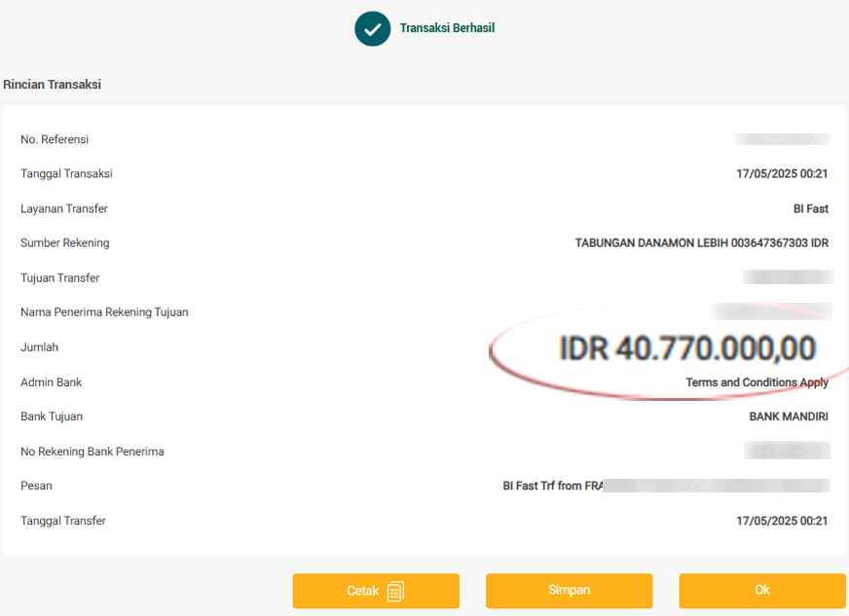The height and width of the screenshot is (616, 849).
Task: Open the Terms and Conditions Apply text
Action: click(757, 382)
